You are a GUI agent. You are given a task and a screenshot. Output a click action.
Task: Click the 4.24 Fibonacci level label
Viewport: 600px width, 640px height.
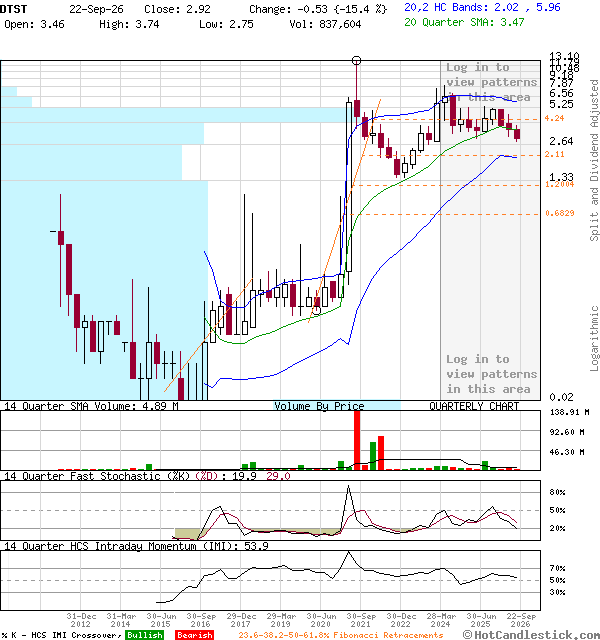coord(554,118)
